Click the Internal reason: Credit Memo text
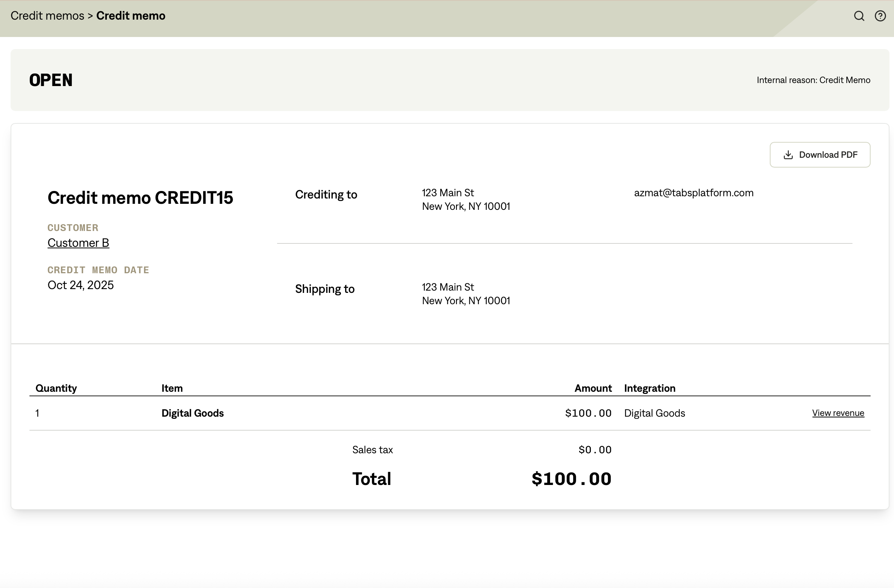Viewport: 894px width, 588px height. (x=813, y=80)
